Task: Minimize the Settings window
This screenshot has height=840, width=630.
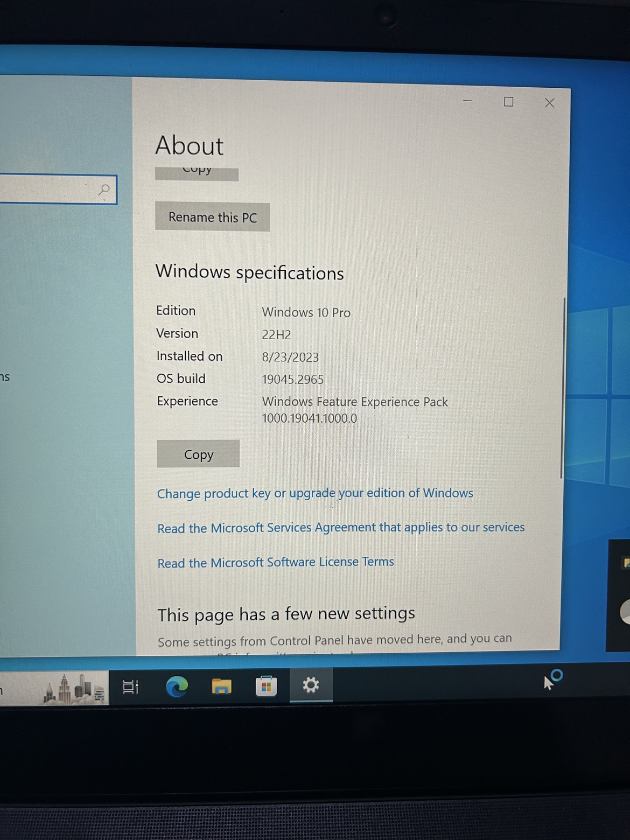Action: (467, 101)
